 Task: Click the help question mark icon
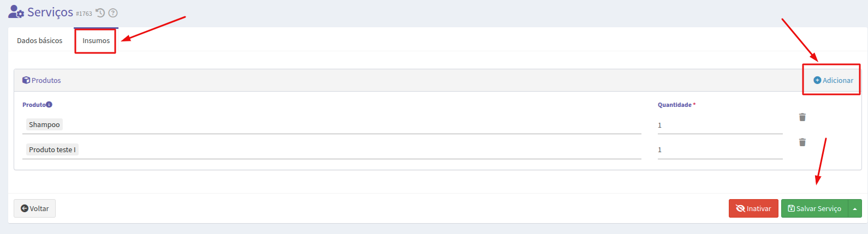113,13
